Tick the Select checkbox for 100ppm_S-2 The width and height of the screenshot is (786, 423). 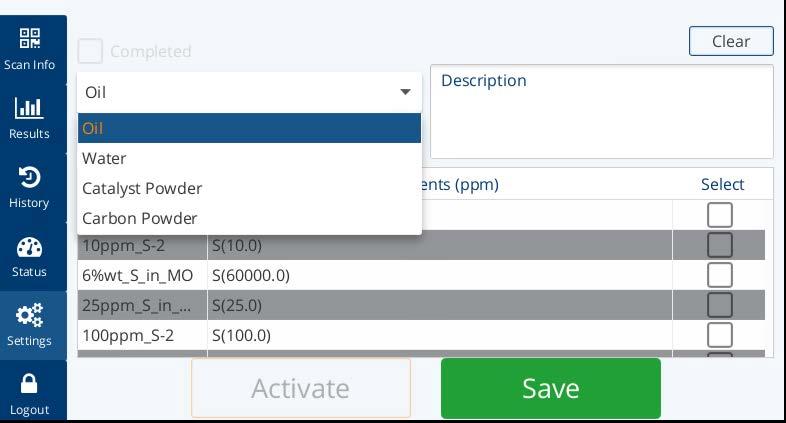click(x=720, y=335)
